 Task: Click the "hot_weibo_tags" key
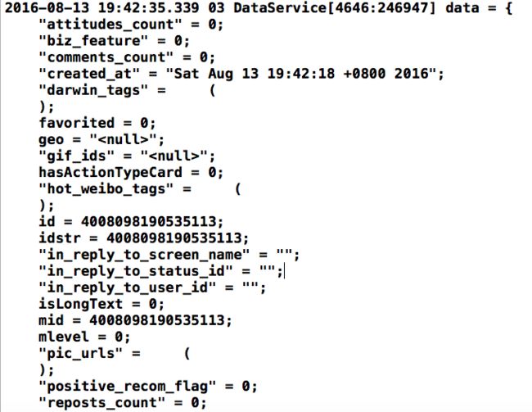tap(106, 189)
